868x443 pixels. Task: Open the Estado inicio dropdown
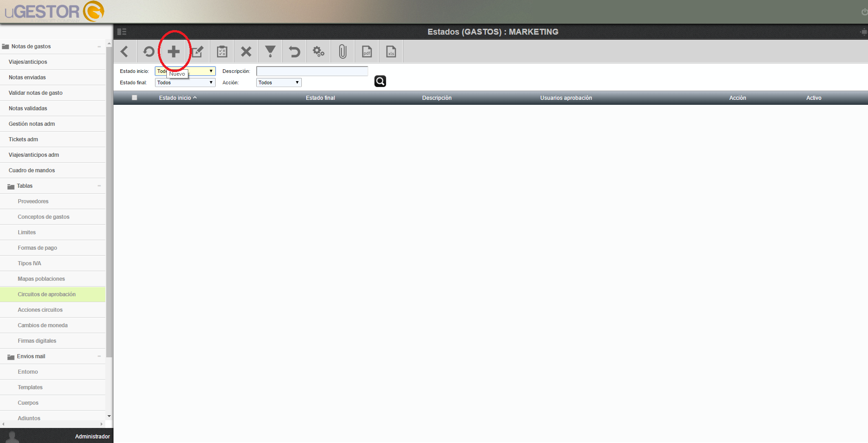point(185,71)
